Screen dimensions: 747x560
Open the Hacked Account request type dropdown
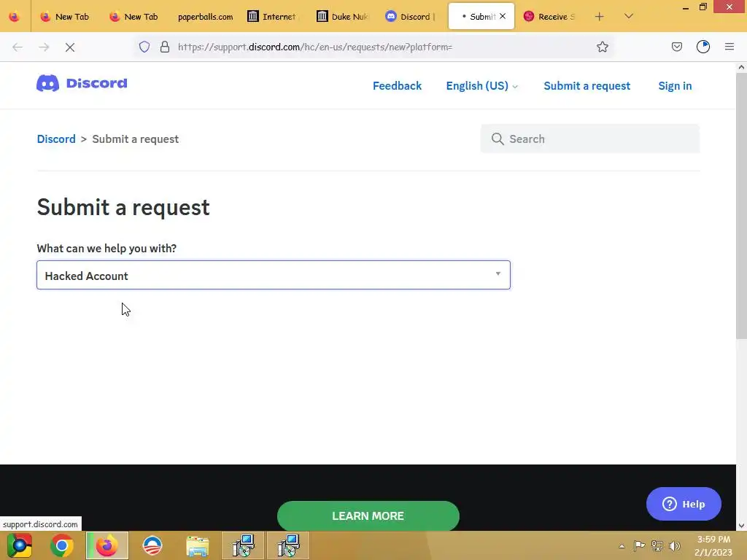(274, 275)
